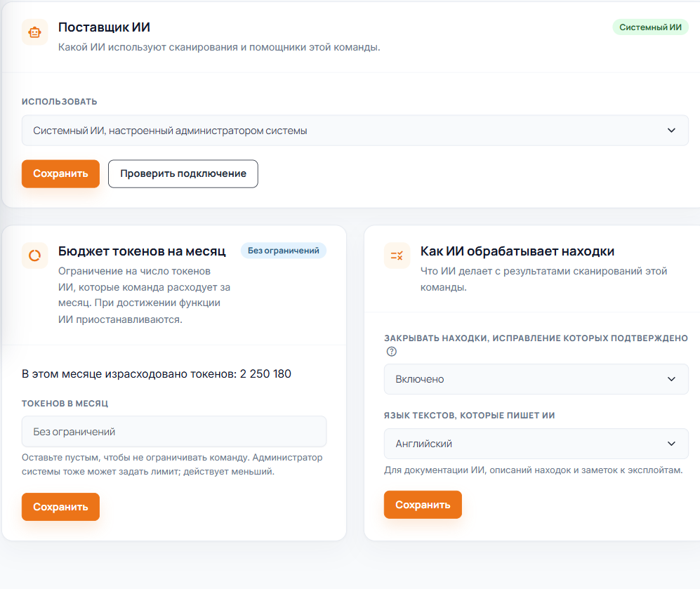Click the Как ИИ обрабатывает находки heading
Viewport: 700px width, 589px height.
click(517, 251)
